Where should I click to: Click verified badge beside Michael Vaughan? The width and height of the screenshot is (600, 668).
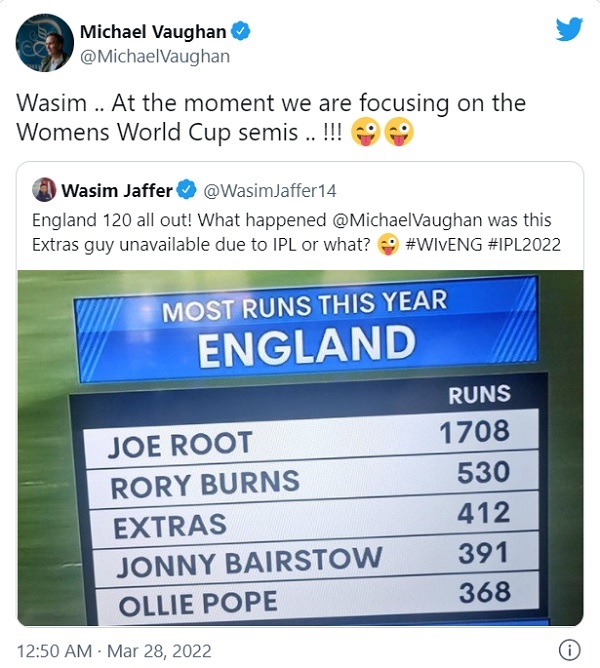click(x=242, y=33)
